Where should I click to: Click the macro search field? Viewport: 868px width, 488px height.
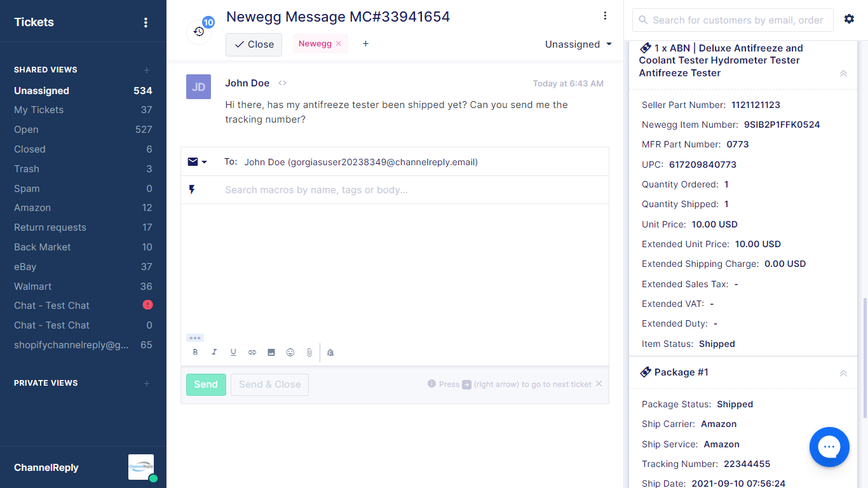[x=395, y=190]
